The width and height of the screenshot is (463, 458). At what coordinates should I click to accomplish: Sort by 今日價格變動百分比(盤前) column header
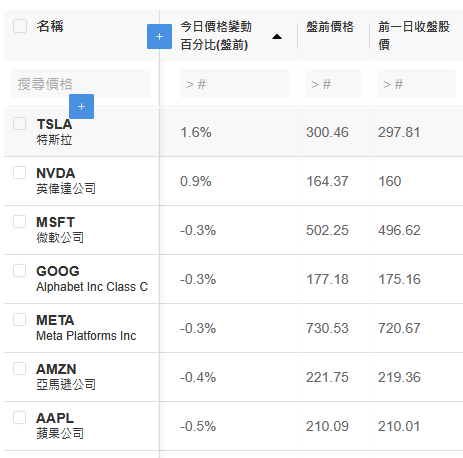[216, 36]
